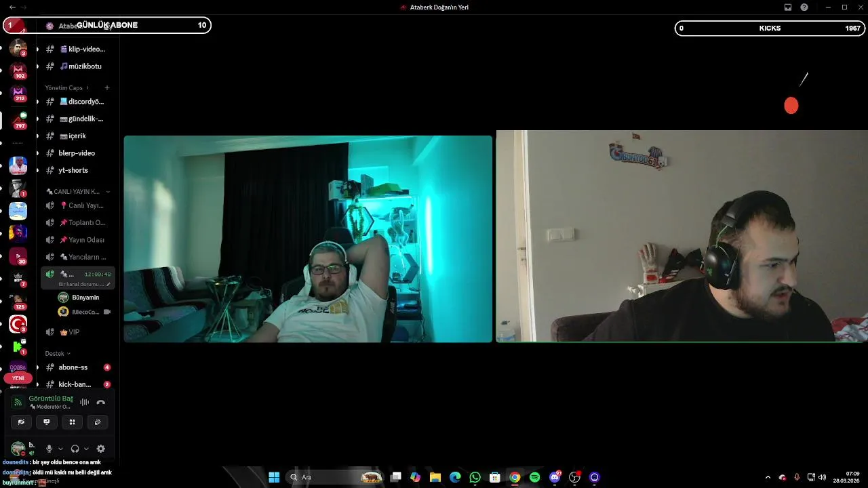The width and height of the screenshot is (868, 488).
Task: Switch to Google Chrome on taskbar
Action: tap(515, 477)
